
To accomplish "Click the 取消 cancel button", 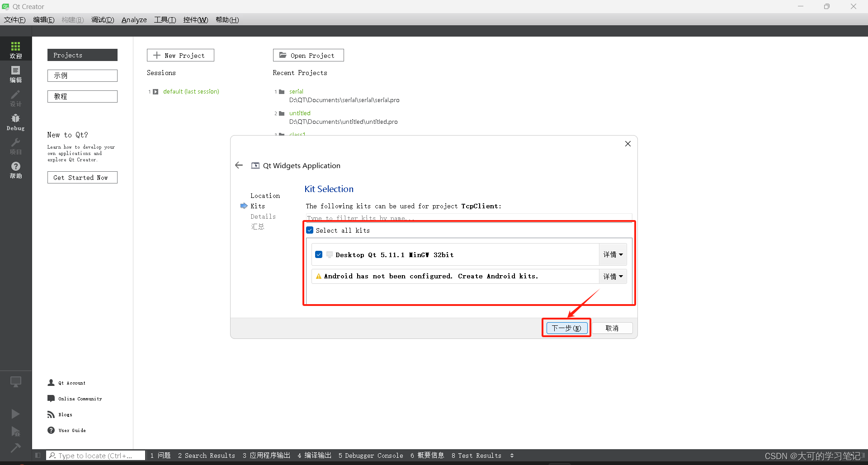I will tap(612, 328).
